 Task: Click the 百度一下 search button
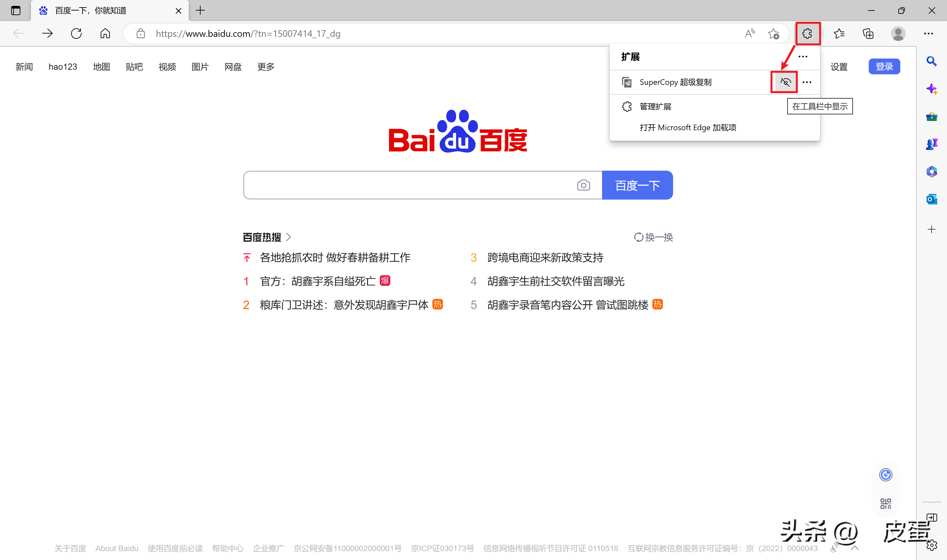[637, 185]
